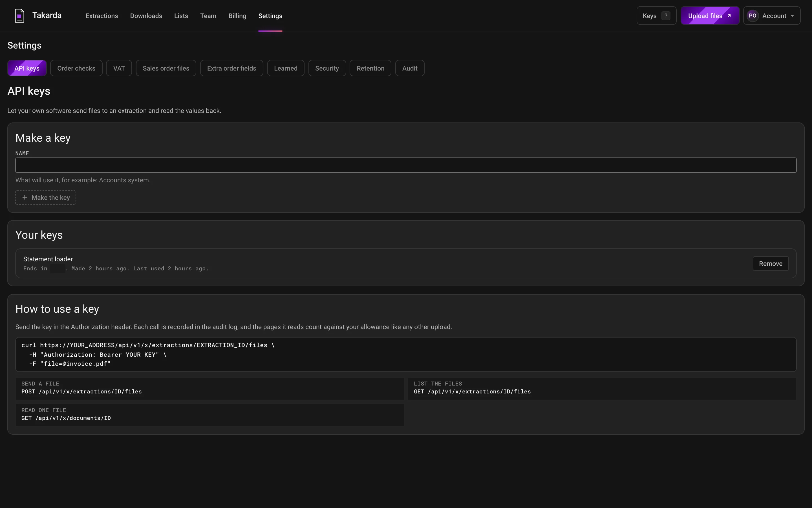Viewport: 812px width, 508px height.
Task: Click the Authorization header instruction paragraph
Action: pos(233,327)
